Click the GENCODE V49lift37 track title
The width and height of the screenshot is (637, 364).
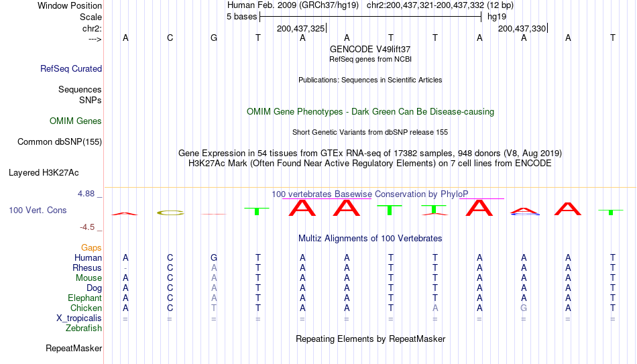coord(370,49)
